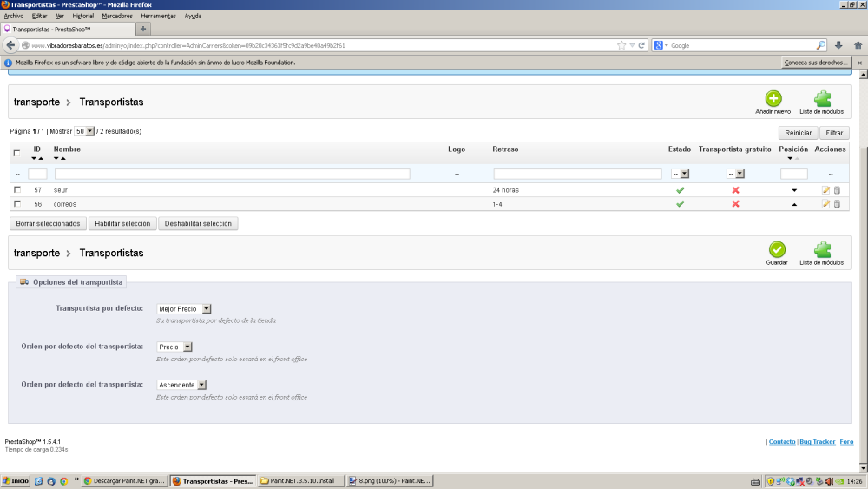Move correos carrier position up arrow

[794, 204]
